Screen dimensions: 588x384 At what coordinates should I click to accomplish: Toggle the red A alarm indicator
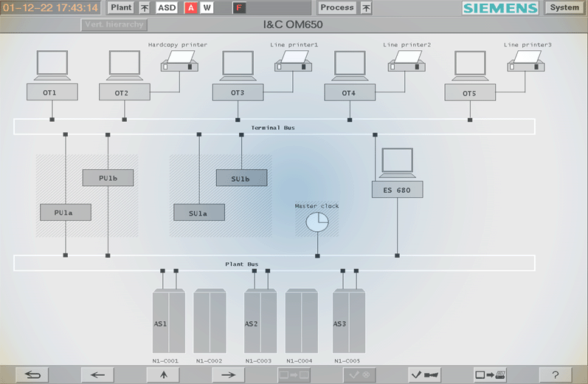click(x=191, y=8)
